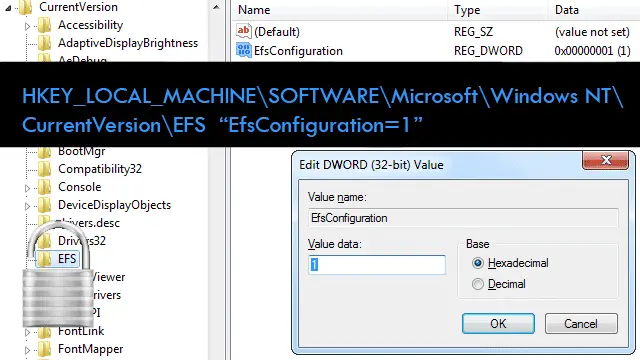Select the AdaptiveDisplayBrightness folder icon
The width and height of the screenshot is (640, 360).
click(x=44, y=43)
